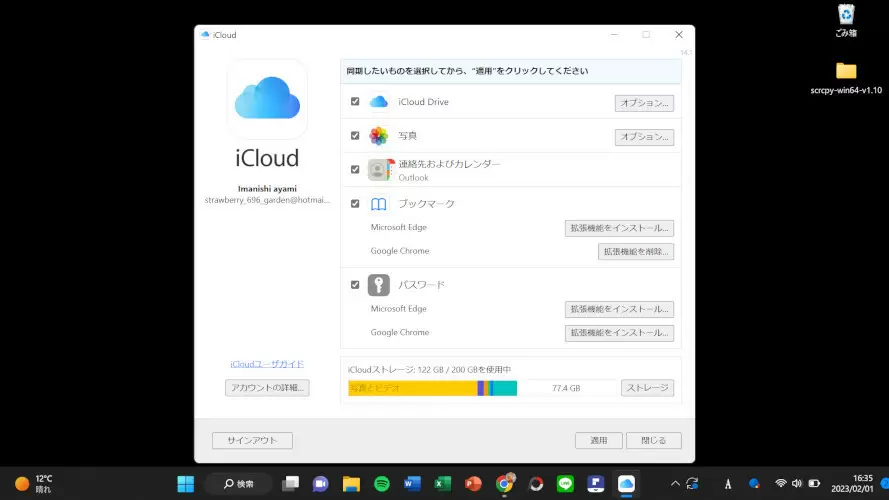The image size is (889, 500).
Task: Toggle the Bookmarks (ブックマーク) checkbox
Action: pyautogui.click(x=355, y=204)
